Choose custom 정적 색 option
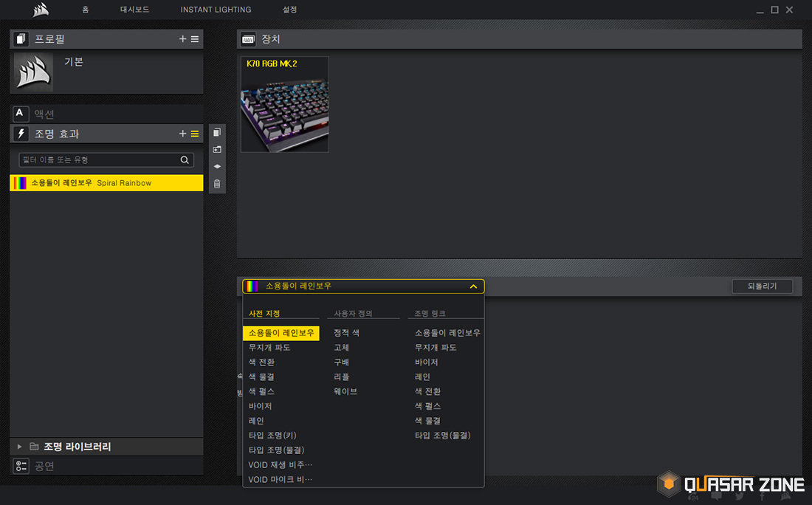The image size is (812, 505). [x=346, y=333]
